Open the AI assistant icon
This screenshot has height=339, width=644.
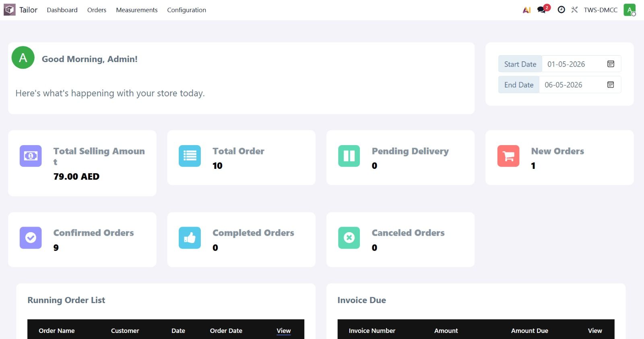pos(526,10)
